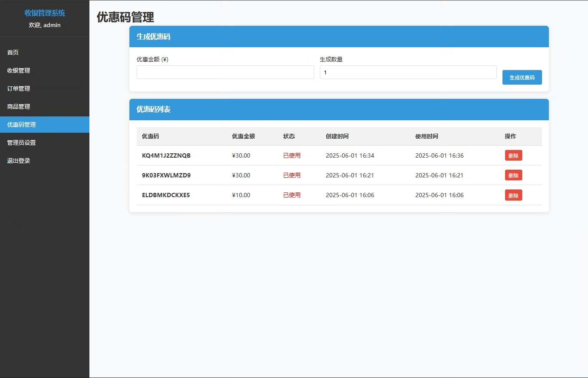Delete coupon code 9K03FXWLMZD9
The image size is (588, 378).
[x=513, y=175]
